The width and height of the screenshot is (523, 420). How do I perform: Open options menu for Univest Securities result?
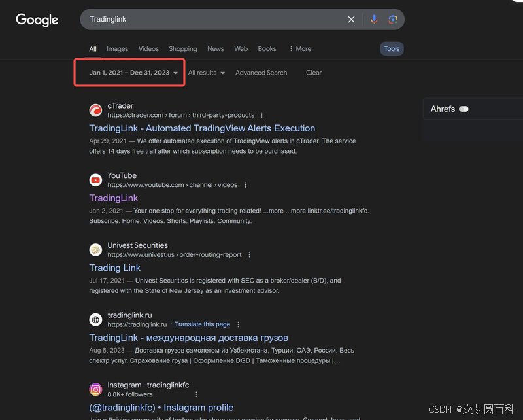click(250, 254)
